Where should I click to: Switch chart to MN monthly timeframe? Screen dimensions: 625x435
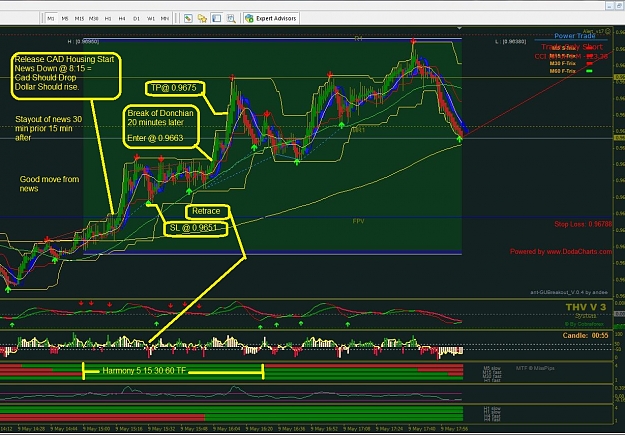(165, 18)
